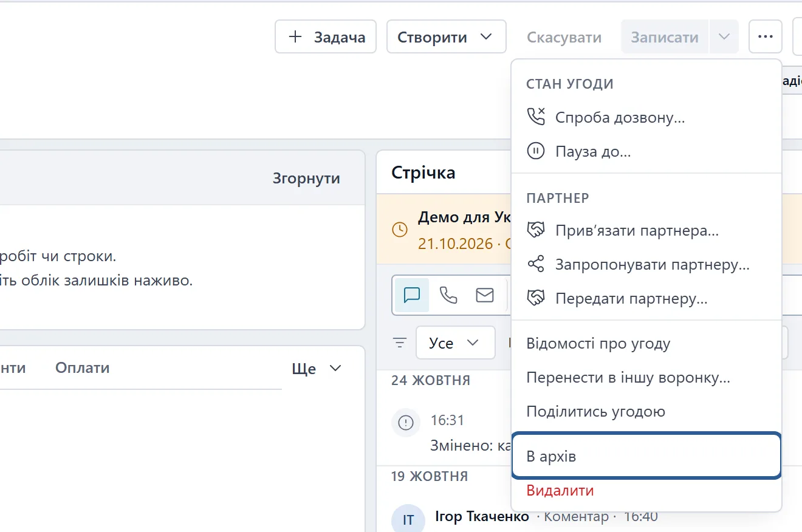Choose Передати партнеру... menu item
Screen dimensions: 802x532
pos(646,299)
